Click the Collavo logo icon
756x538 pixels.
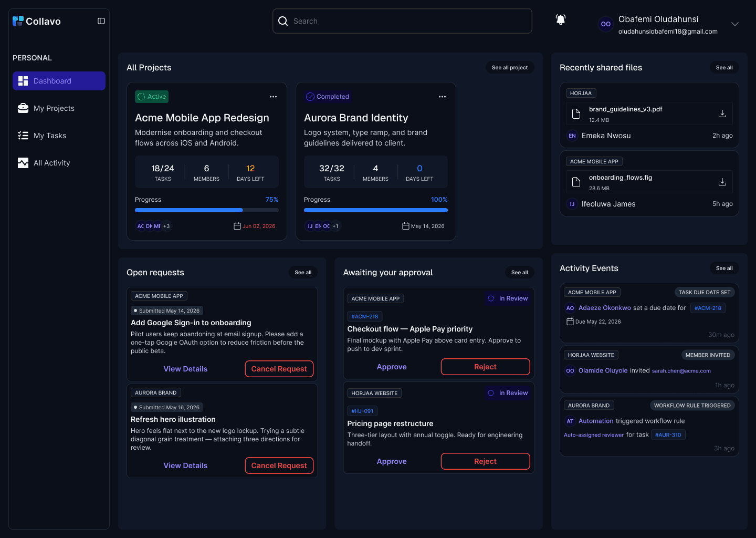(x=18, y=21)
